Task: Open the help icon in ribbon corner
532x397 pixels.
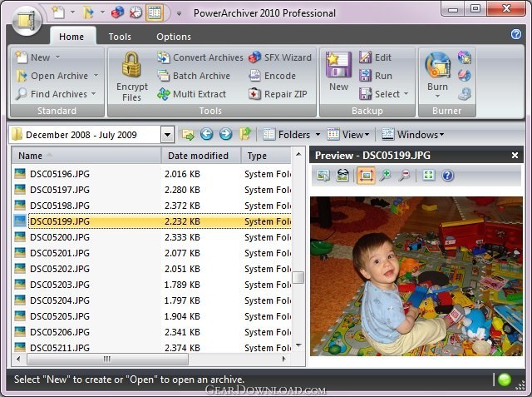Action: pyautogui.click(x=515, y=34)
